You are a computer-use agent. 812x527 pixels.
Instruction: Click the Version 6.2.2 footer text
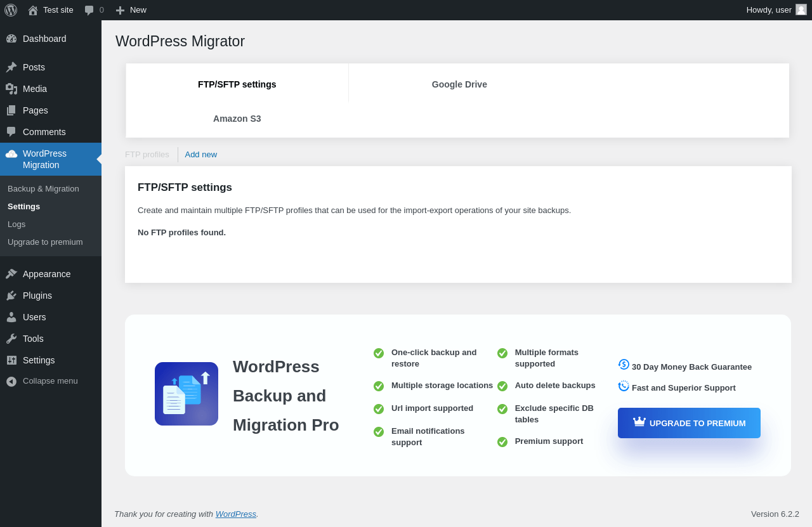[775, 514]
